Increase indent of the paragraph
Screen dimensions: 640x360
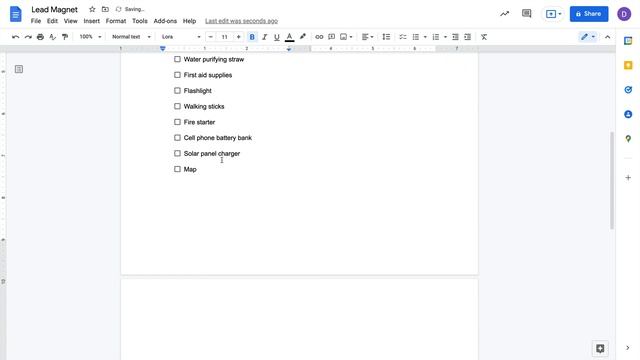[468, 37]
